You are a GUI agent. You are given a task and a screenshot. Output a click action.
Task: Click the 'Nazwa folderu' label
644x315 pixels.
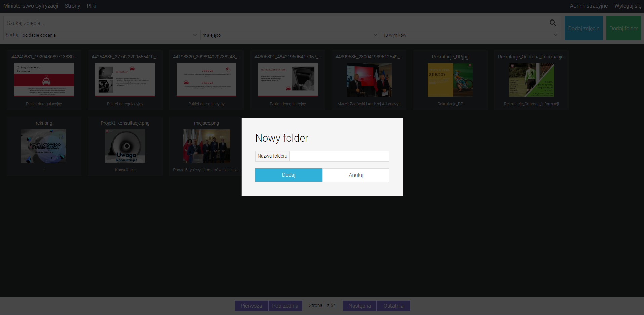(x=272, y=156)
